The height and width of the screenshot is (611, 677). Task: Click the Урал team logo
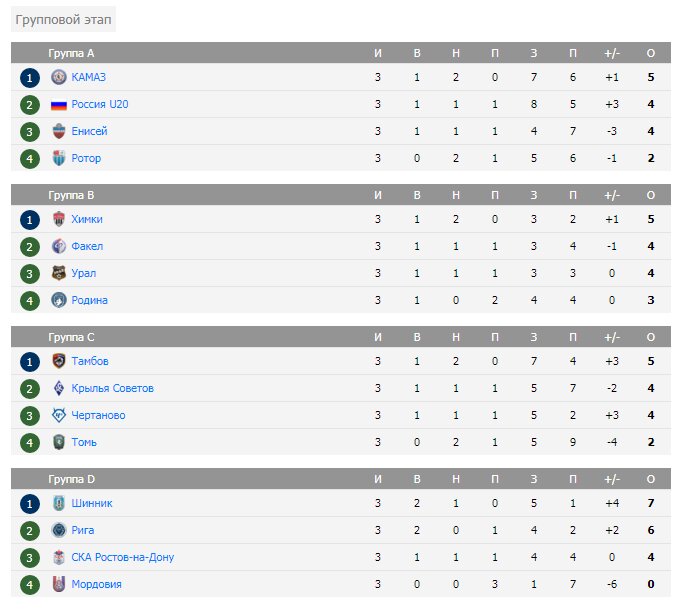[59, 273]
